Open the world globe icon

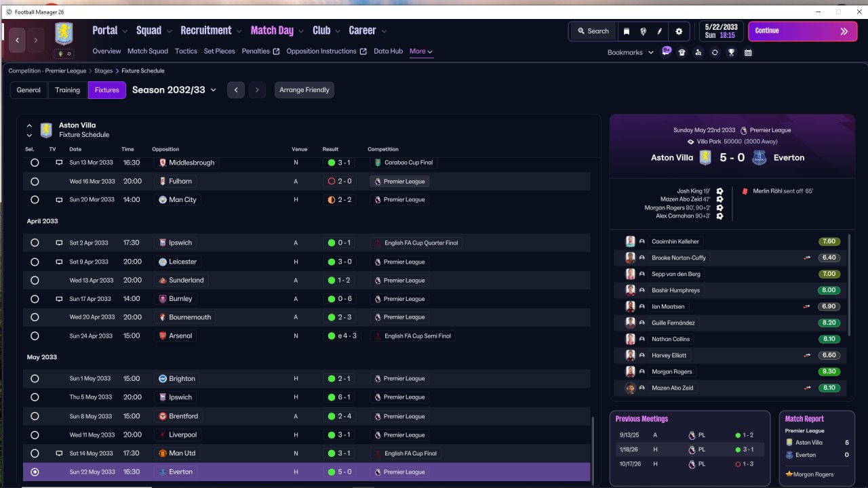coord(643,31)
